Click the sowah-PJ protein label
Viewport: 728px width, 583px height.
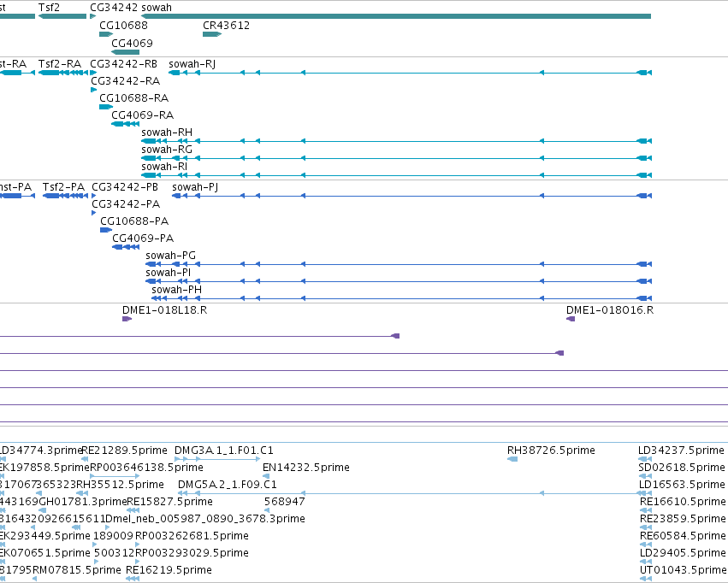pyautogui.click(x=195, y=187)
